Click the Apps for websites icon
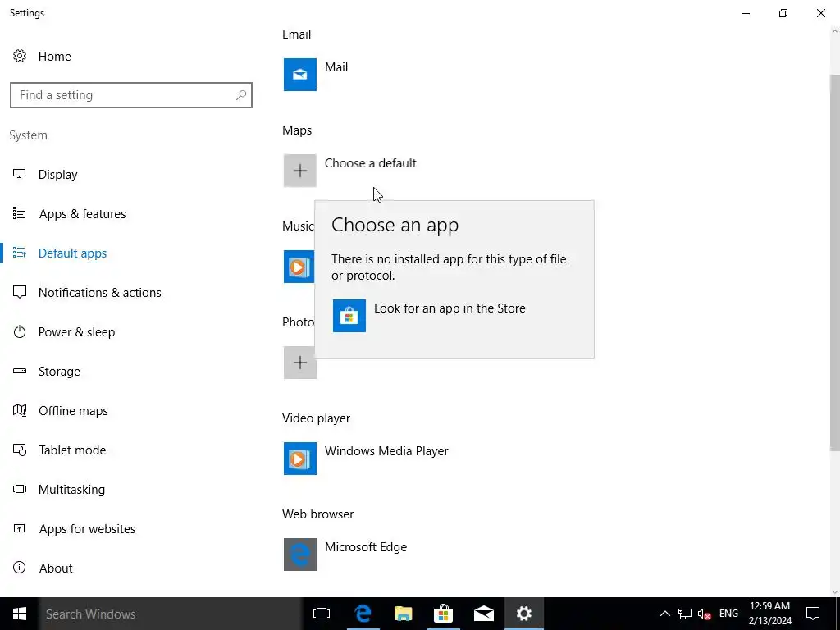The height and width of the screenshot is (630, 840). (20, 529)
